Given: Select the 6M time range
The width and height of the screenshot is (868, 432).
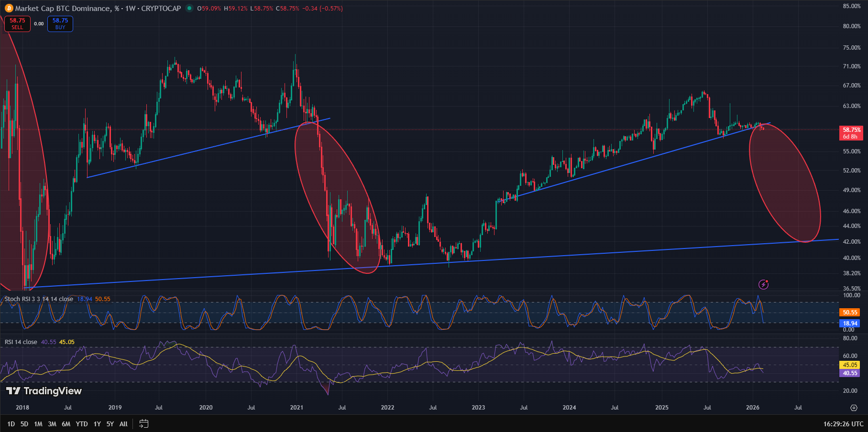Looking at the screenshot, I should (x=66, y=424).
